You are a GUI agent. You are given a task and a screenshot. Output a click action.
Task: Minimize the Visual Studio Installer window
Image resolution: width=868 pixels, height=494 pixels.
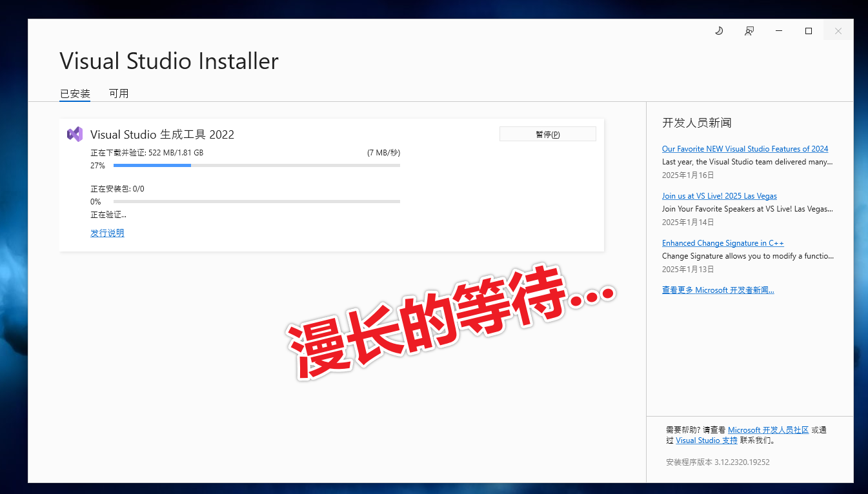click(779, 31)
